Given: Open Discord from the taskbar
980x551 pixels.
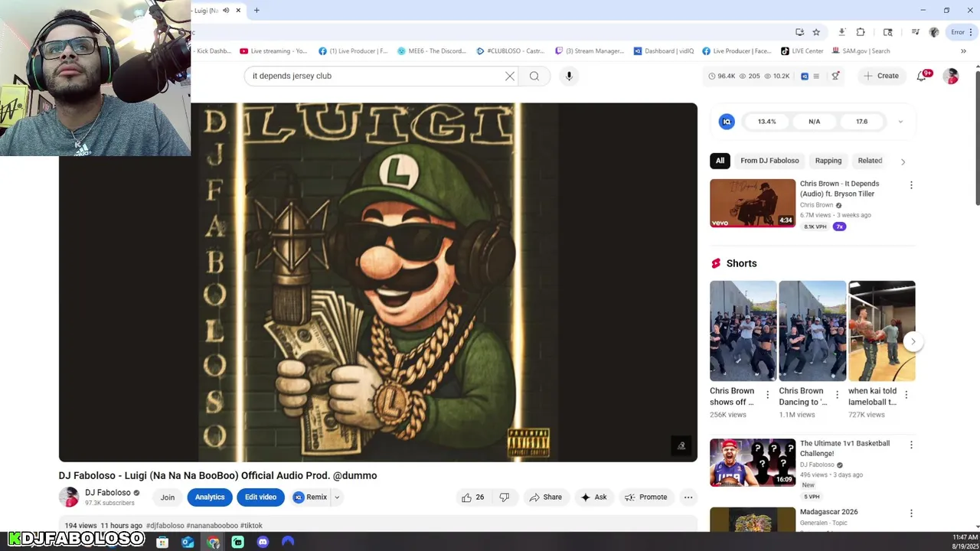Looking at the screenshot, I should (263, 543).
